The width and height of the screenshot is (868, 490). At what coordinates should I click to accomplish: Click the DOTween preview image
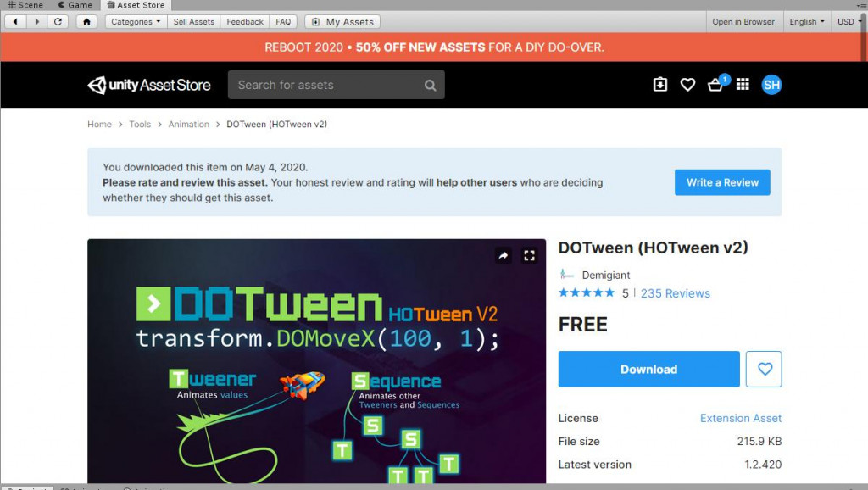[x=317, y=361]
